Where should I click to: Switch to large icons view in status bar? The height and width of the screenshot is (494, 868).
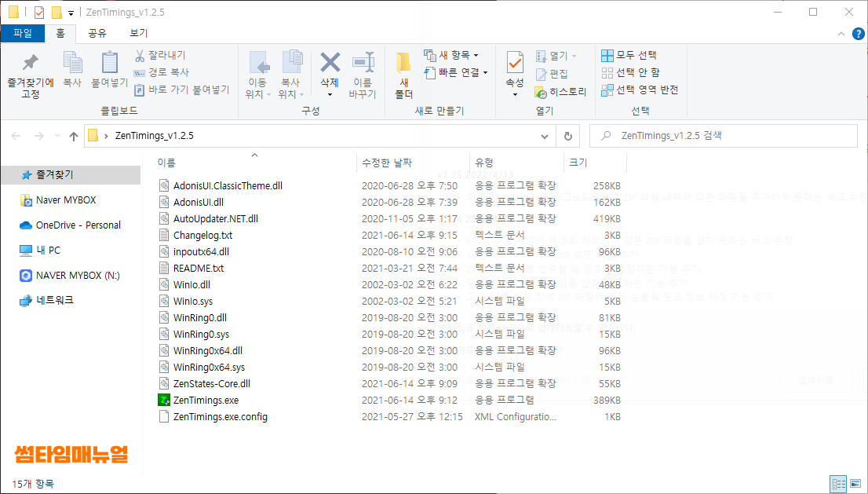pyautogui.click(x=855, y=484)
